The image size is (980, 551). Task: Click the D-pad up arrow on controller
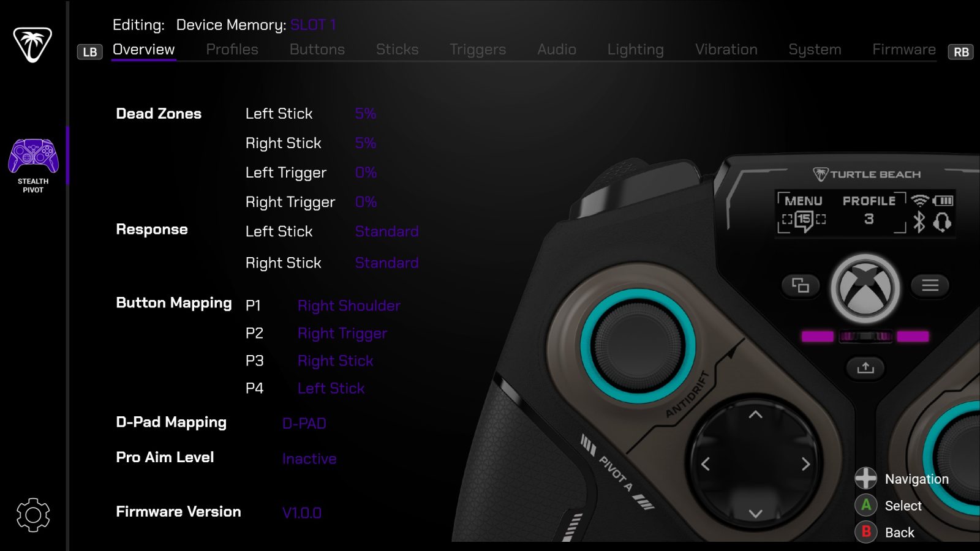click(755, 414)
